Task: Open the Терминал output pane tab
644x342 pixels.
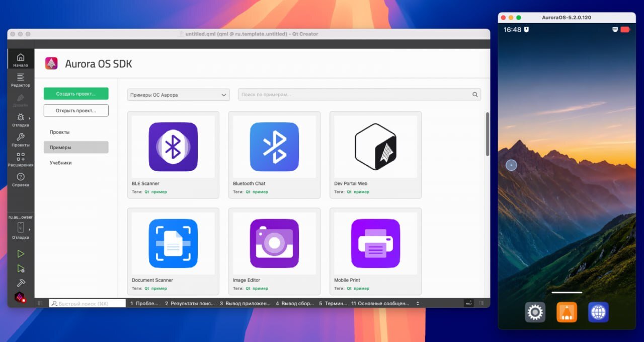Action: pos(333,303)
